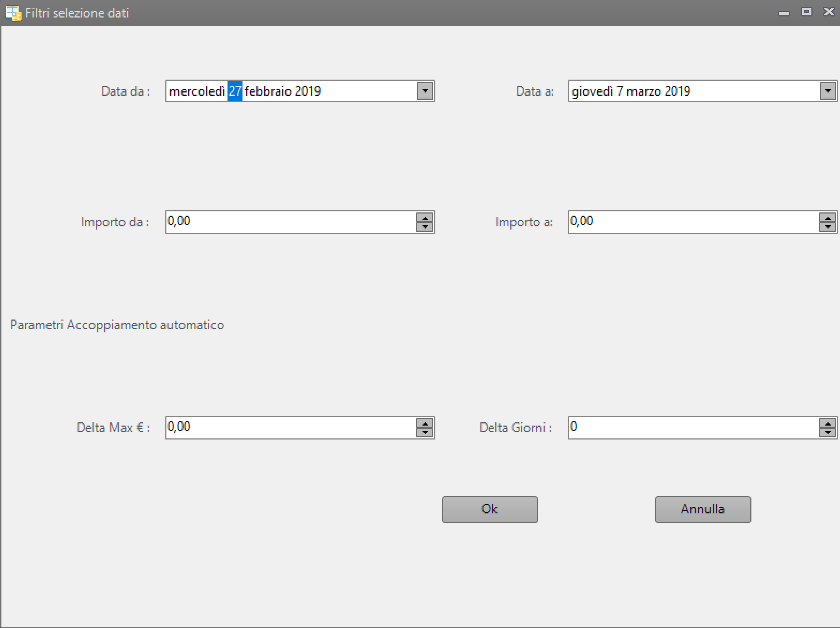The height and width of the screenshot is (628, 840).
Task: Decrease 'Importo da' with down arrow
Action: 425,227
